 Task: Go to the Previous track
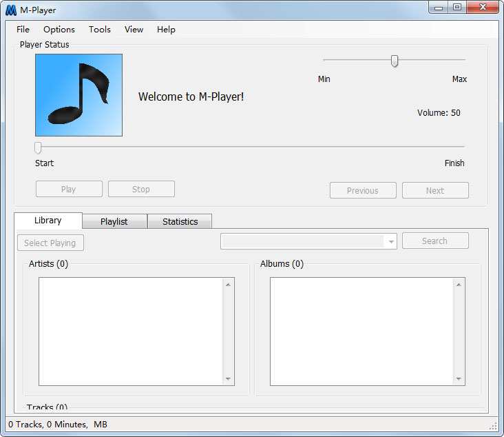(363, 190)
